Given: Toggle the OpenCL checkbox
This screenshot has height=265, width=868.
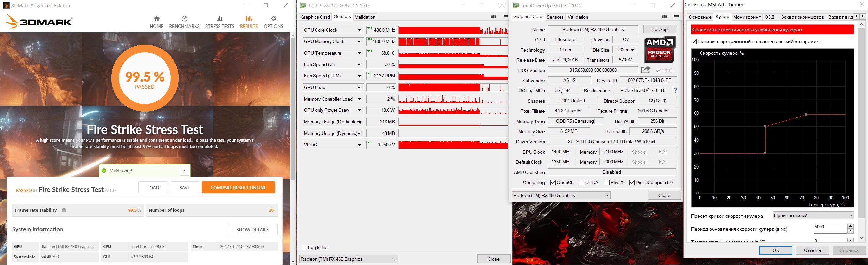Looking at the screenshot, I should (553, 182).
